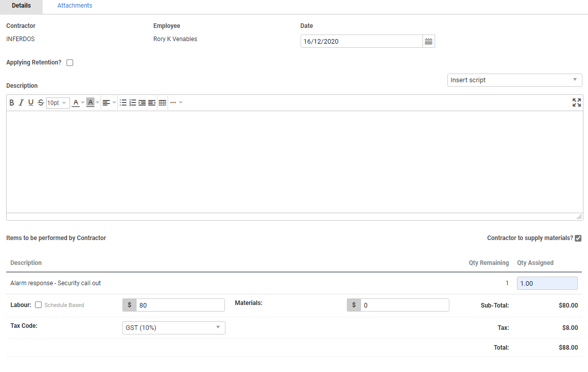588x372 pixels.
Task: Uncheck Contractor to supply materials
Action: [578, 238]
